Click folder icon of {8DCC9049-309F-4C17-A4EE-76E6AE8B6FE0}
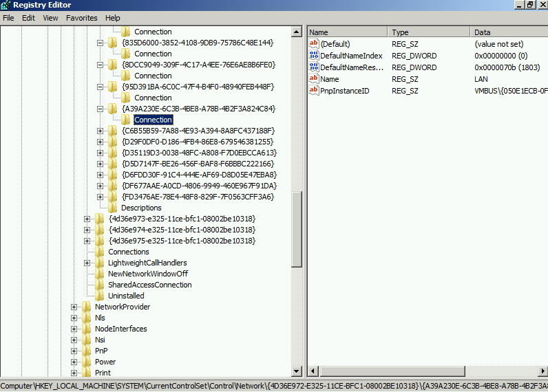 click(112, 65)
